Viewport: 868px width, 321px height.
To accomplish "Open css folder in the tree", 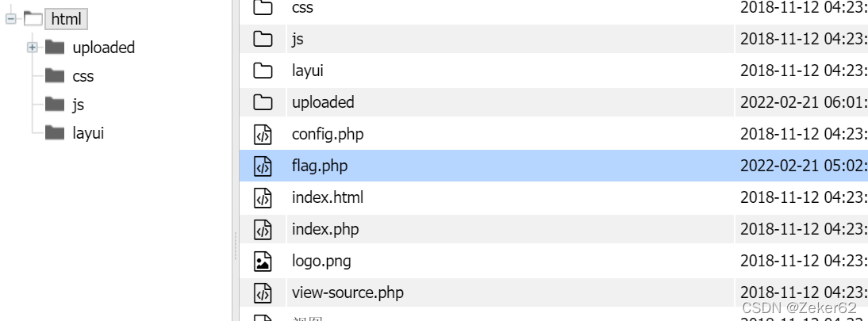I will tap(83, 76).
